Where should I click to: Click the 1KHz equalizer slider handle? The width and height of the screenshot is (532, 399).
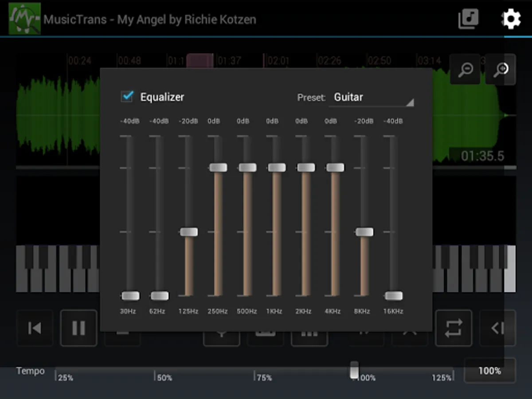pyautogui.click(x=277, y=167)
